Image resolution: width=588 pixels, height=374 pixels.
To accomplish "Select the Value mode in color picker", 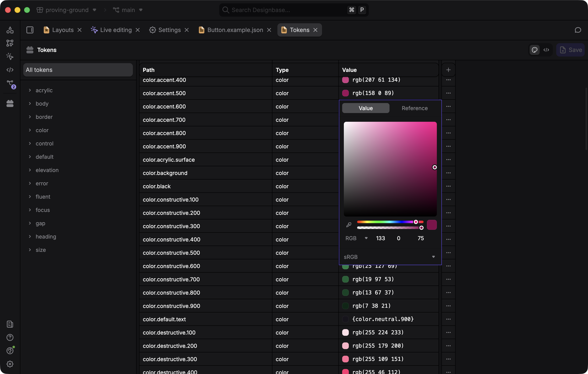I will pos(366,108).
